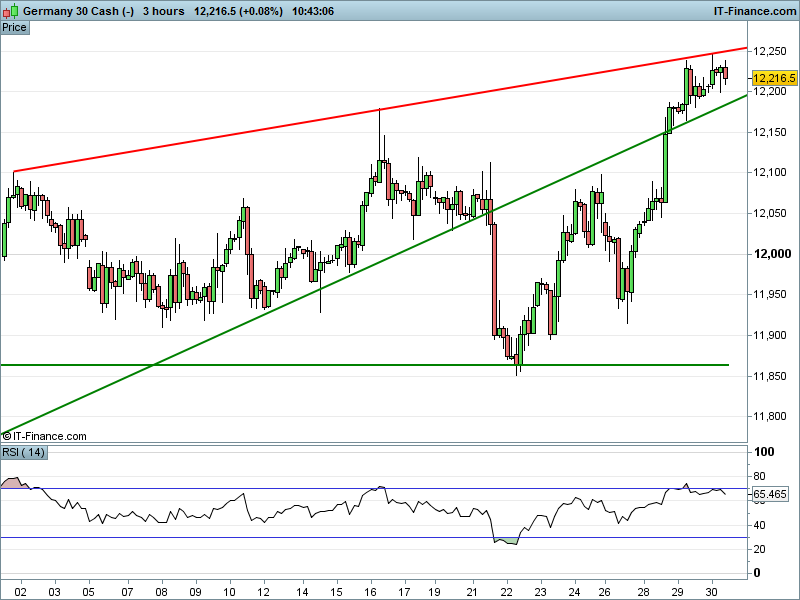Screen dimensions: 800x600
Task: Click date label 30 on time axis
Action: (712, 592)
